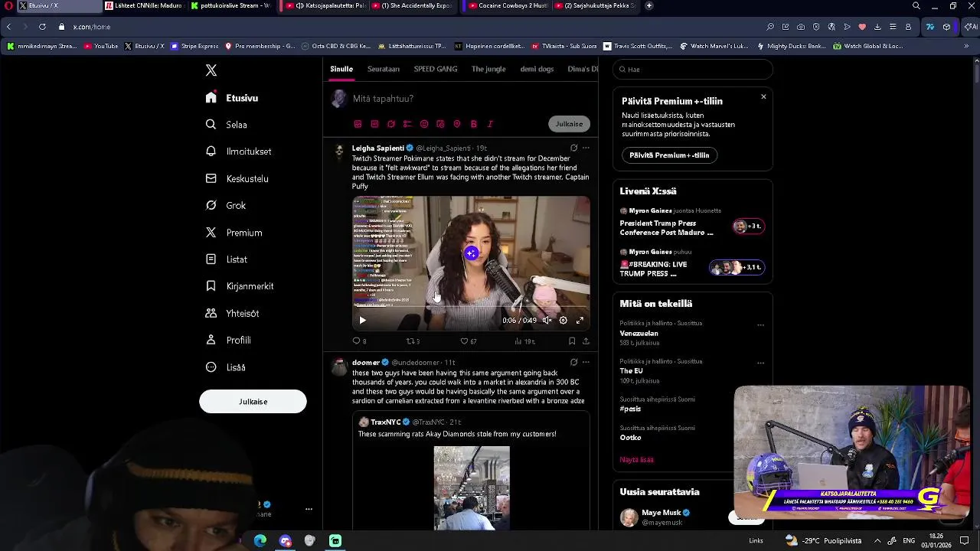Click the Hae search field
The image size is (980, 551).
pos(693,69)
